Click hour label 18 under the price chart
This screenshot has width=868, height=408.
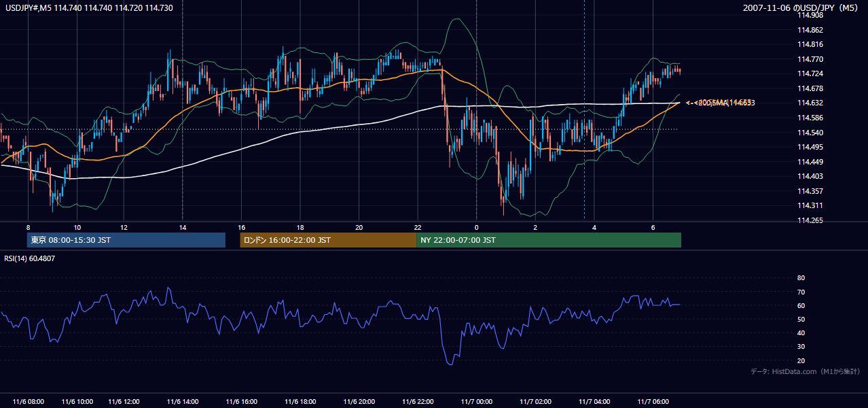click(300, 227)
